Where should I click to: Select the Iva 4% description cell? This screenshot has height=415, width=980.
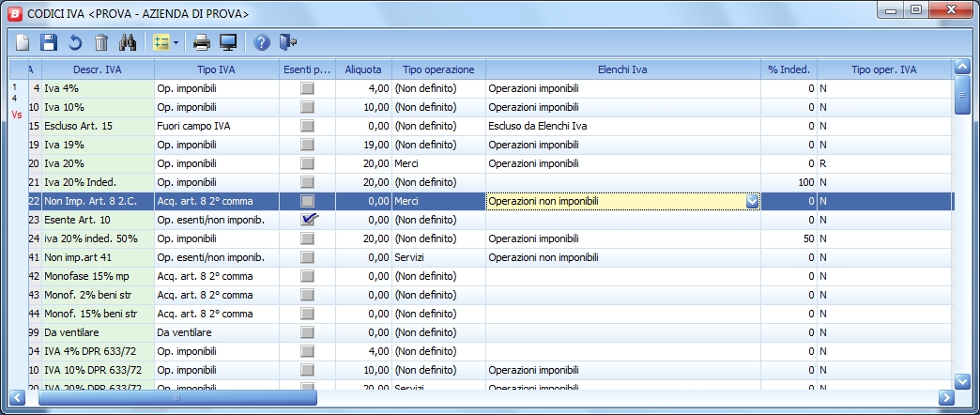98,89
